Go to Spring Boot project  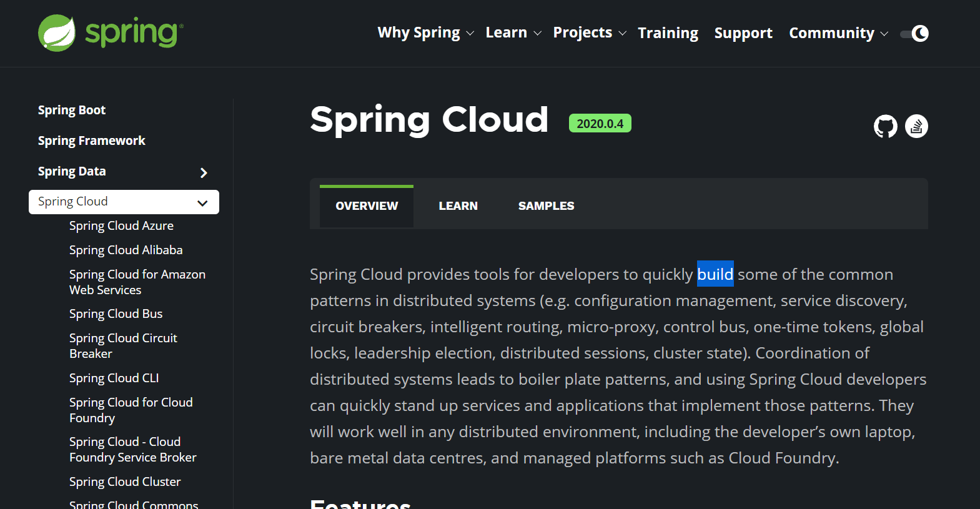pos(72,111)
